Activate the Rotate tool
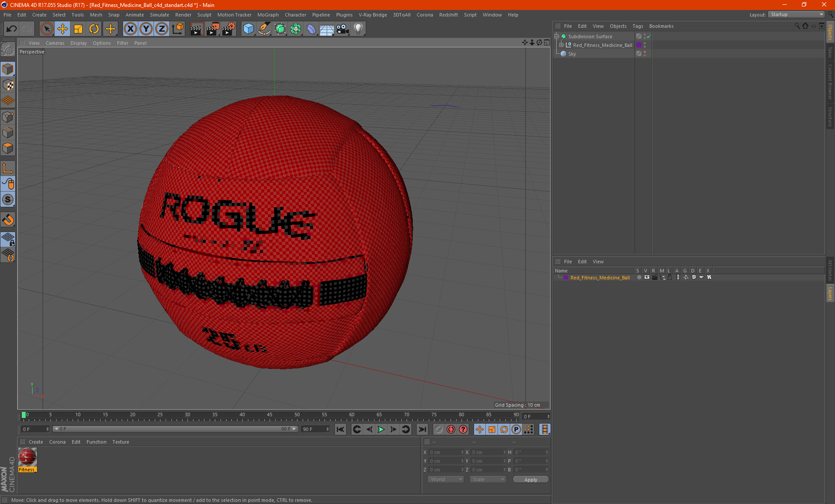The height and width of the screenshot is (504, 835). tap(94, 29)
